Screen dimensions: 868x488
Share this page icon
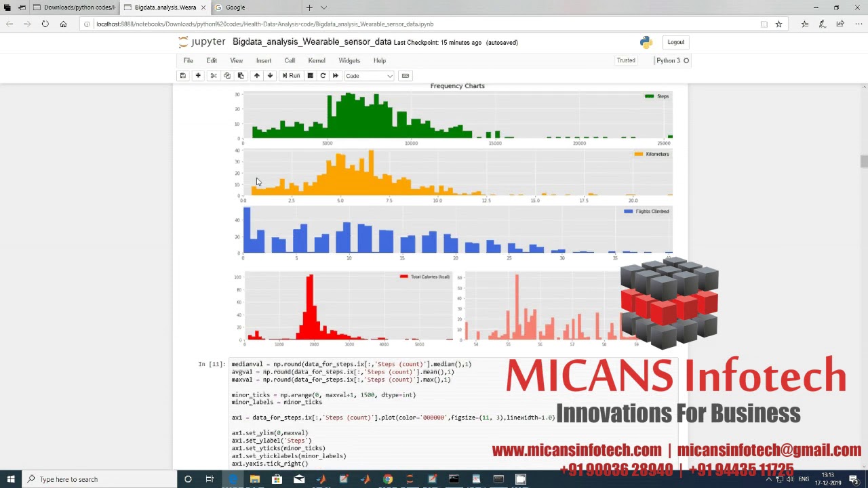click(x=840, y=24)
